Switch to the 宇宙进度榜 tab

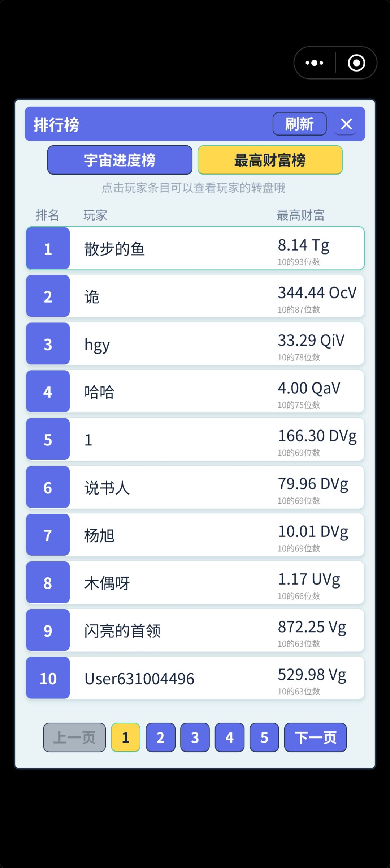tap(120, 160)
